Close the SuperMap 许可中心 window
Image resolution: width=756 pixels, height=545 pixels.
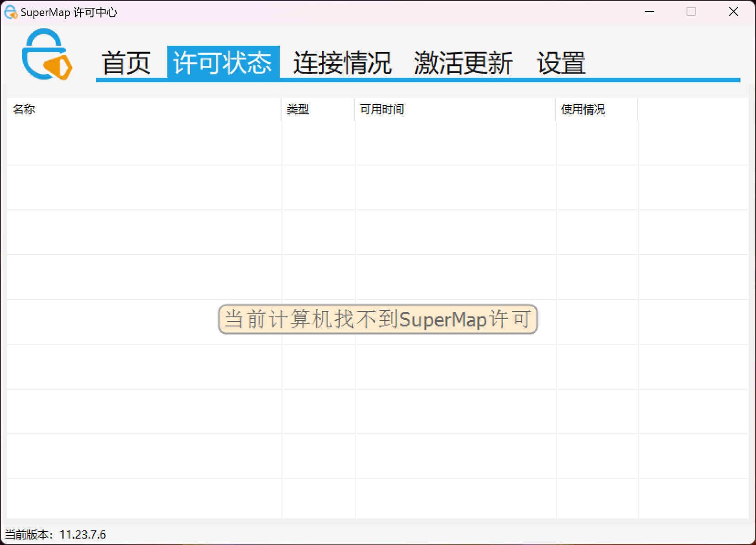coord(734,12)
